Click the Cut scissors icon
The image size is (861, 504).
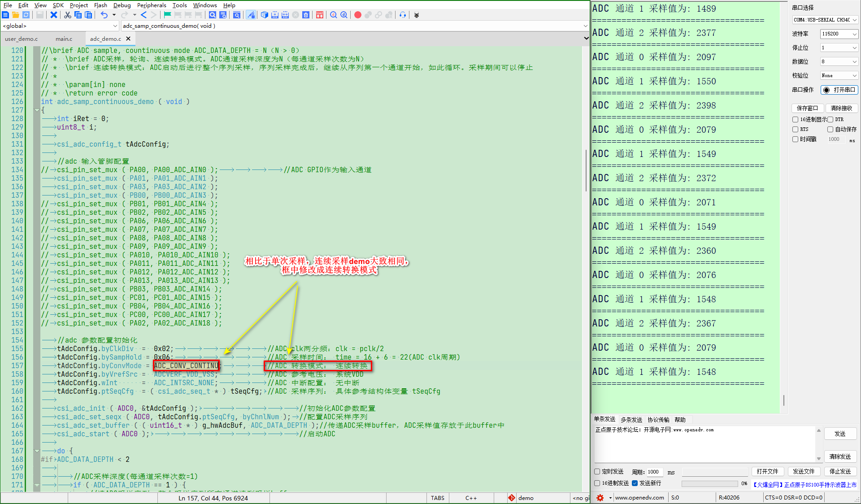(67, 15)
